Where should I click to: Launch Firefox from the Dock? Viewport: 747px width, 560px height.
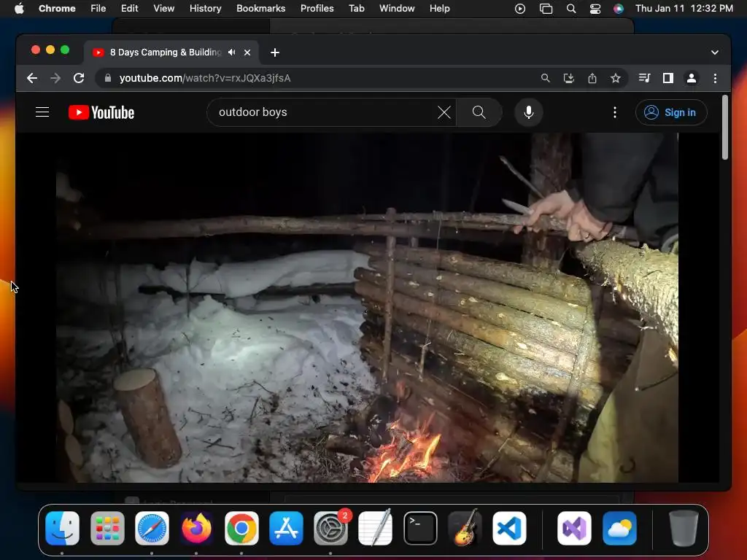click(x=197, y=528)
